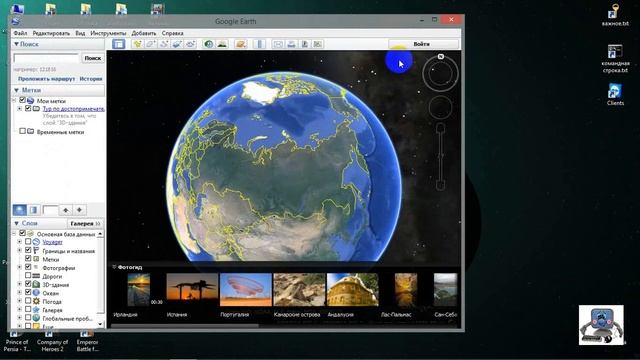Toggle the sidebar panel toolbar button

(118, 44)
